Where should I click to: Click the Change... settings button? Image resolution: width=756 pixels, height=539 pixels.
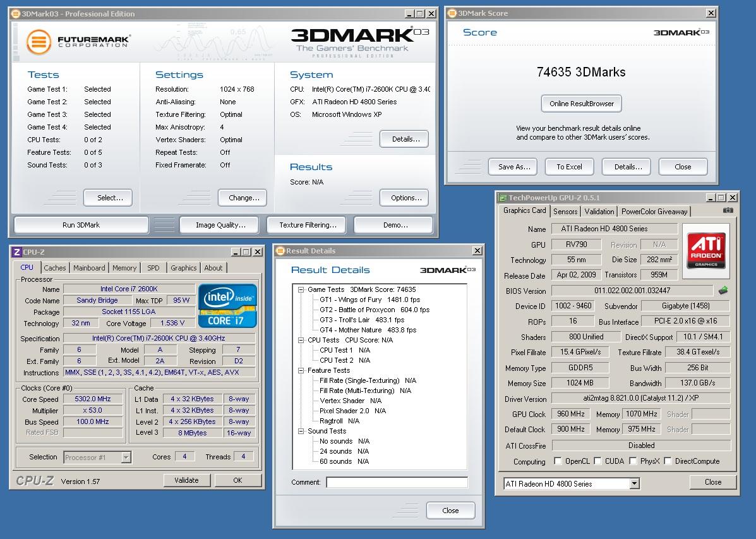pyautogui.click(x=242, y=198)
